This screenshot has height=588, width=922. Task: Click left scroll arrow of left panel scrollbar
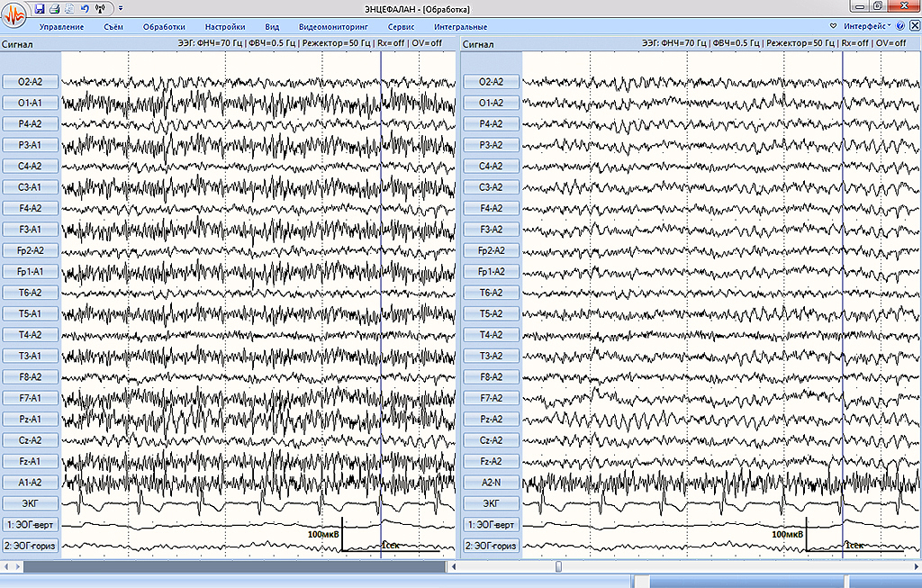(x=6, y=566)
